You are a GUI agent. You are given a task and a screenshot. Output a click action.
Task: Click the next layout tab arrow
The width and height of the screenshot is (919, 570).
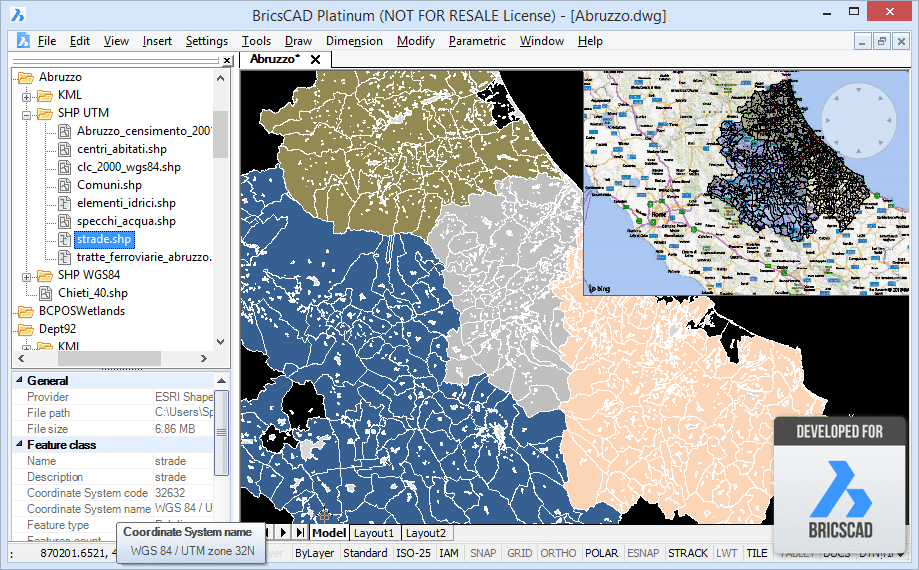click(x=284, y=533)
